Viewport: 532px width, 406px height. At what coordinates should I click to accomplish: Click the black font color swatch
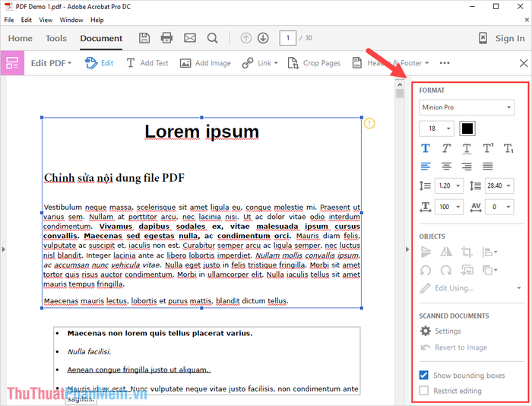pyautogui.click(x=467, y=128)
